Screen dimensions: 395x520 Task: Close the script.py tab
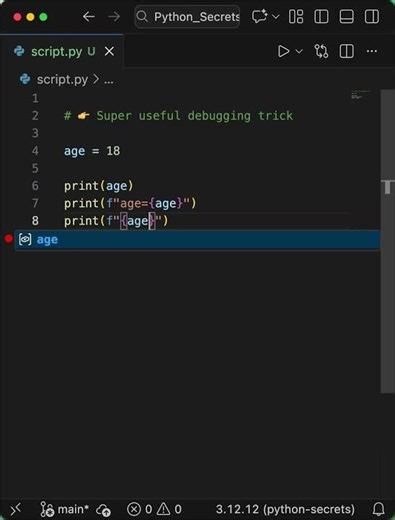[109, 52]
